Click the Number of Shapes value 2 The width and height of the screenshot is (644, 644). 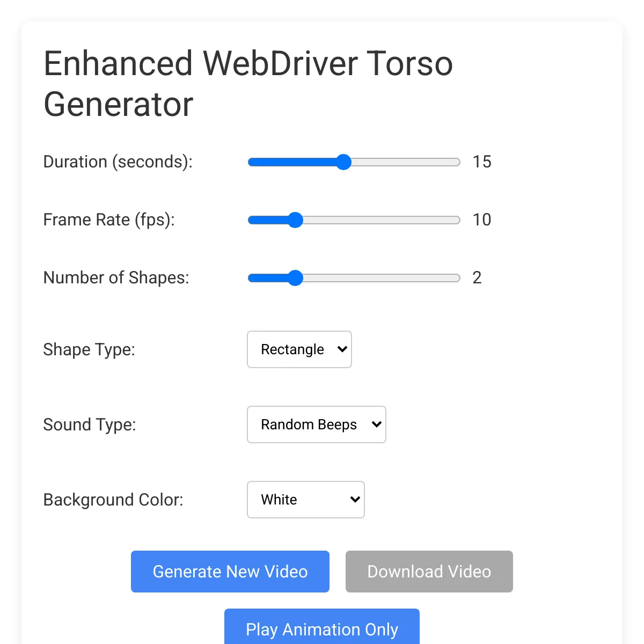point(477,278)
